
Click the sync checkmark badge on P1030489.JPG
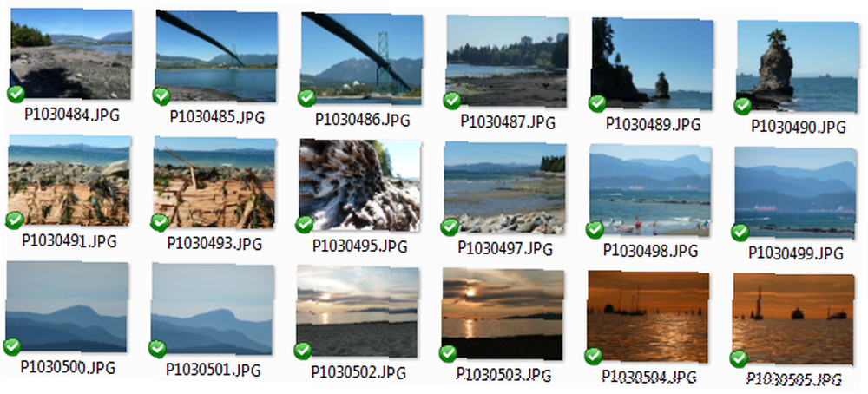pos(597,103)
